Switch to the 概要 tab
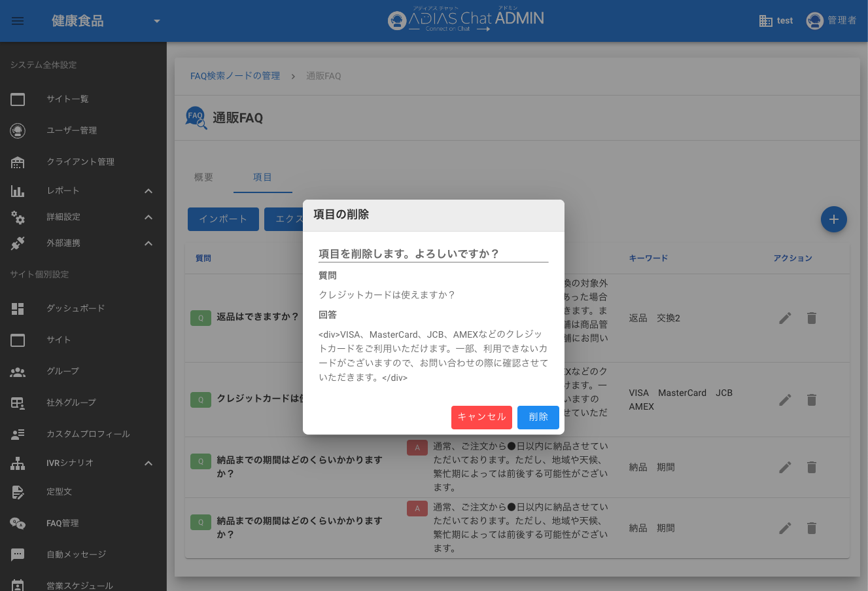This screenshot has height=591, width=868. [x=203, y=177]
